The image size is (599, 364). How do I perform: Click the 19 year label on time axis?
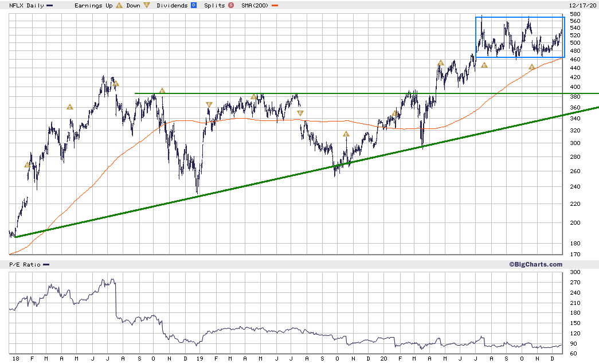(200, 359)
